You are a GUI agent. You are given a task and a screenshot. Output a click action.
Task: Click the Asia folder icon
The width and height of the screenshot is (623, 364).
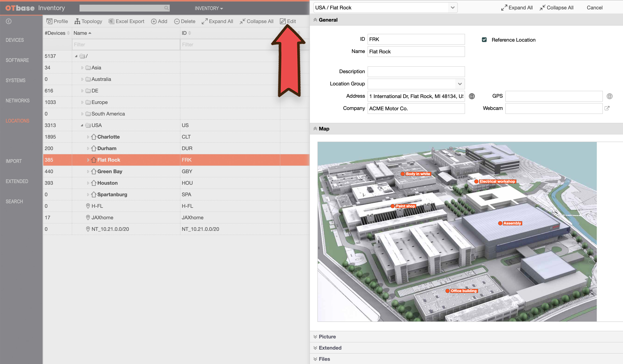click(x=88, y=68)
